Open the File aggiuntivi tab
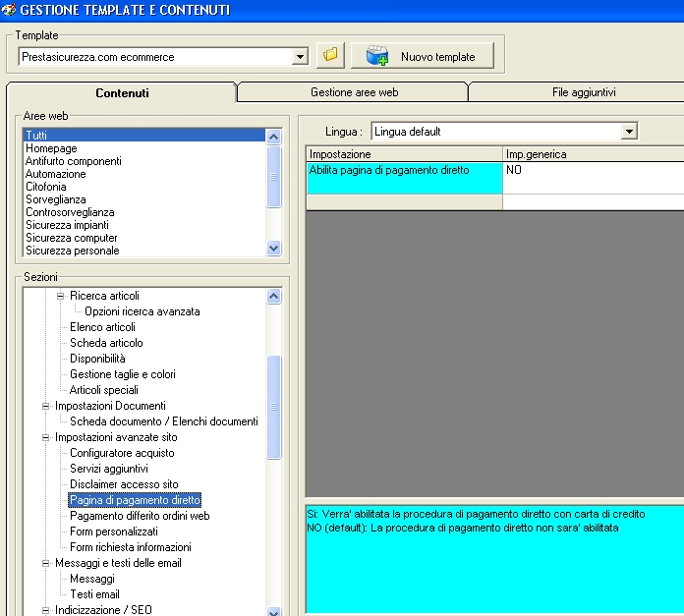 point(583,92)
